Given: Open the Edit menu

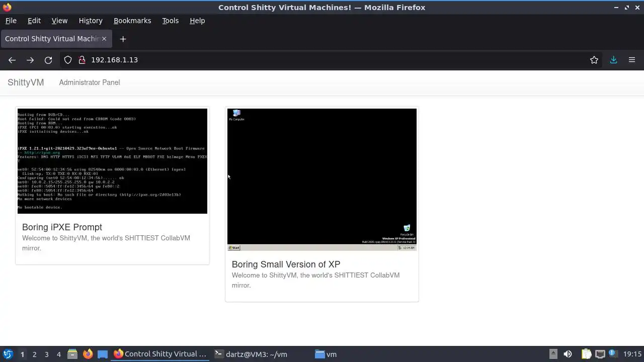Looking at the screenshot, I should click(34, 21).
